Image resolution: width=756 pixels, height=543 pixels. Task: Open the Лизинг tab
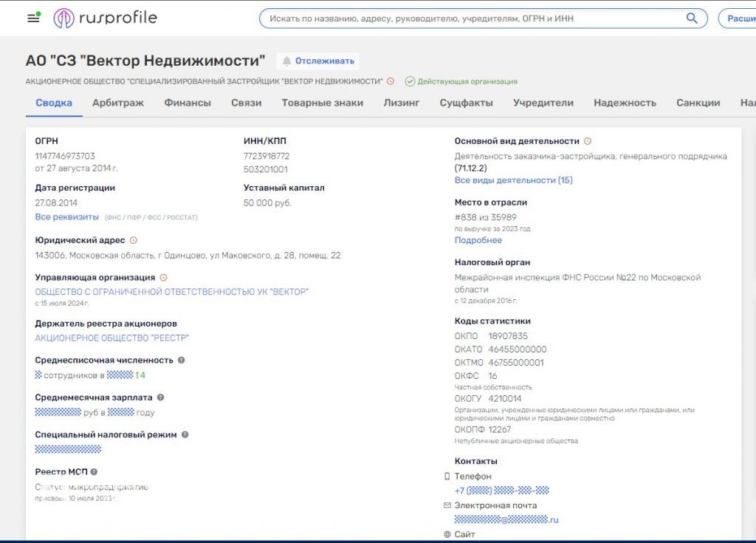[x=402, y=103]
